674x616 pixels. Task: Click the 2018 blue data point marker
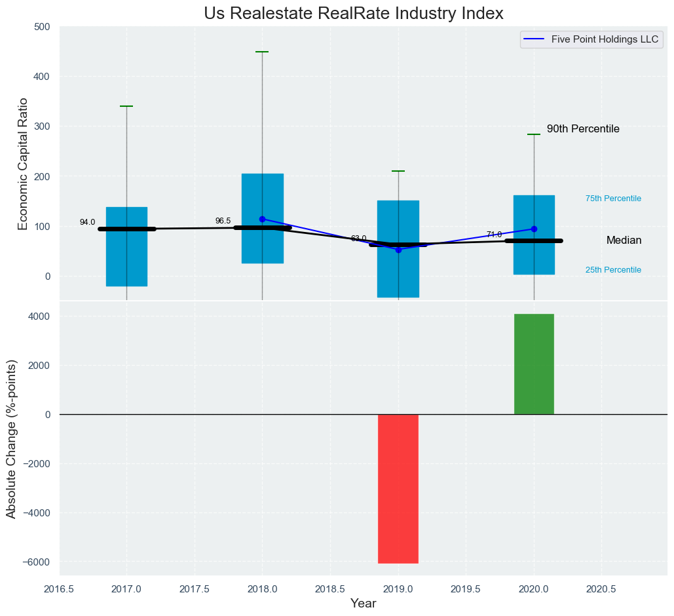pos(262,219)
